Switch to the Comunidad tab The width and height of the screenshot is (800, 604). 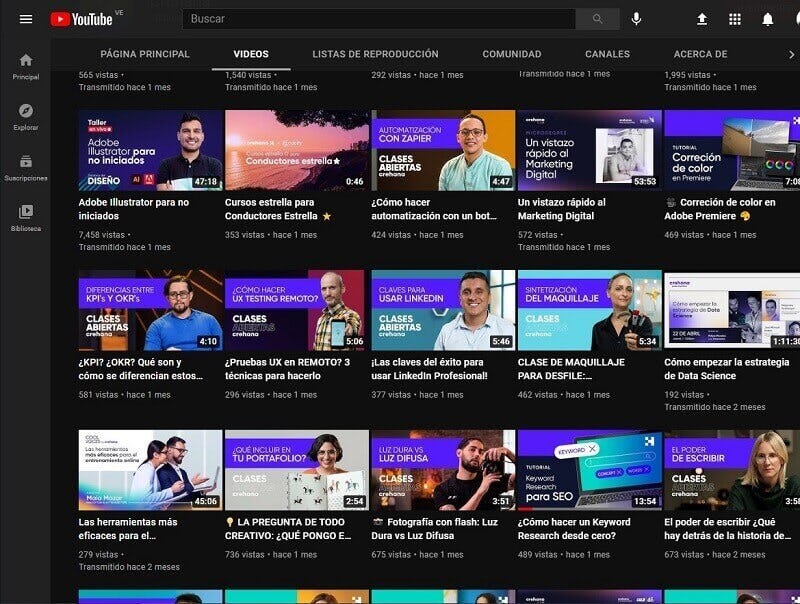click(511, 54)
